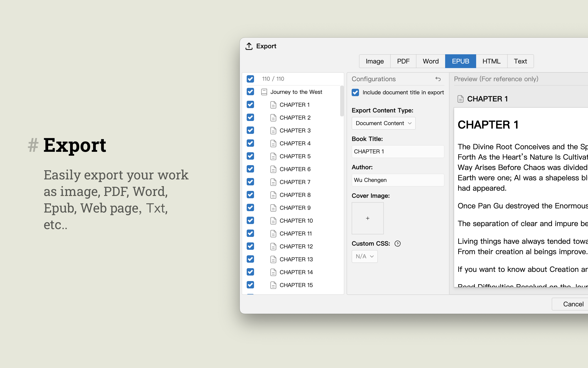This screenshot has width=588, height=368.
Task: Toggle the select-all 110 / 110 checkbox
Action: coord(250,79)
